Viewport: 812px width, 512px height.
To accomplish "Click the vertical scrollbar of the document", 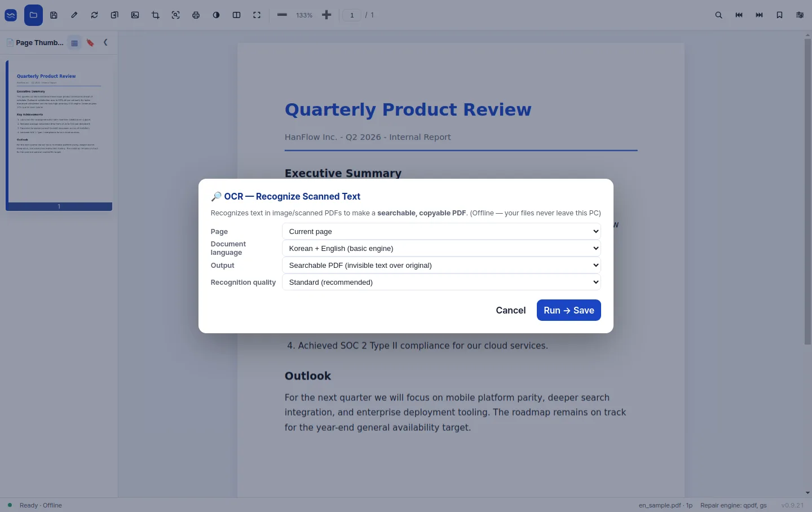I will 807,192.
